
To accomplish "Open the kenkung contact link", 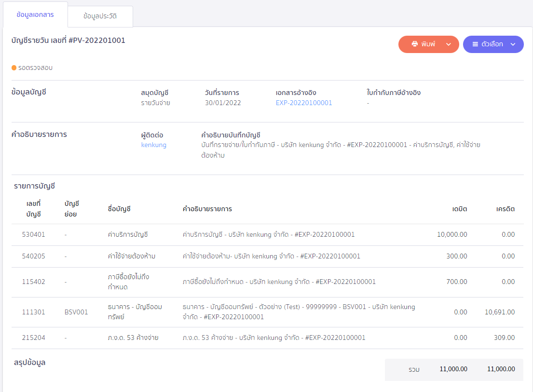I will coord(154,145).
